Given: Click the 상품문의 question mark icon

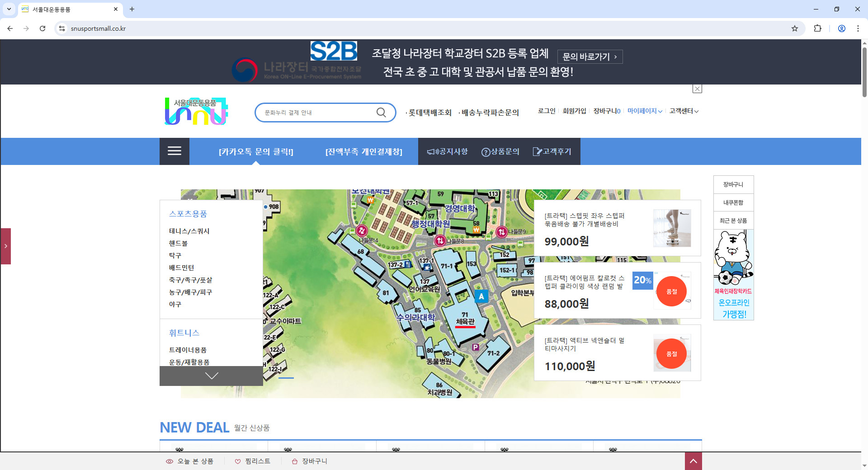Looking at the screenshot, I should (x=486, y=151).
